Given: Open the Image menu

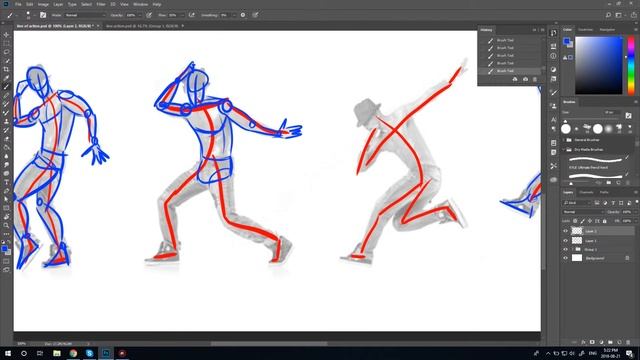Looking at the screenshot, I should (43, 4).
